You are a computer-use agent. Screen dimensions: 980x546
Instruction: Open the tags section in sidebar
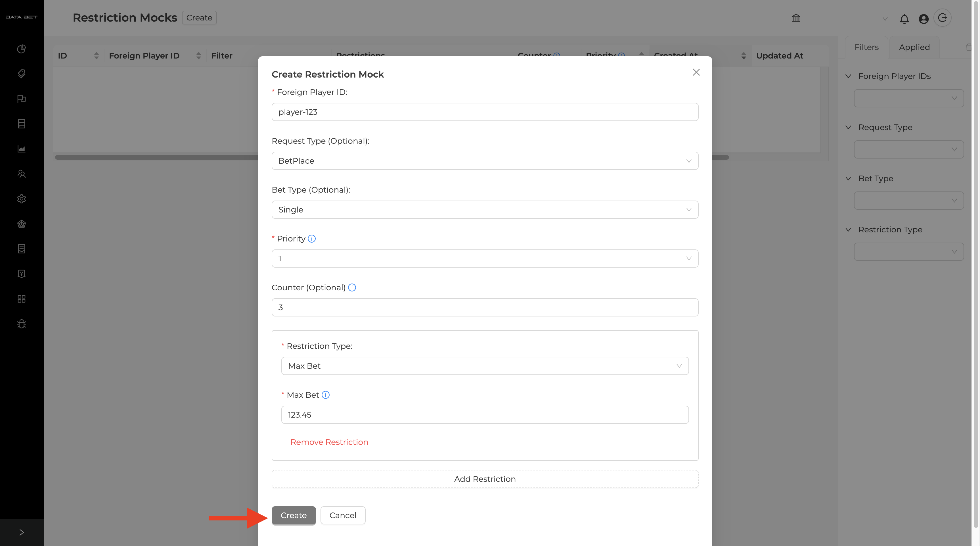tap(22, 74)
